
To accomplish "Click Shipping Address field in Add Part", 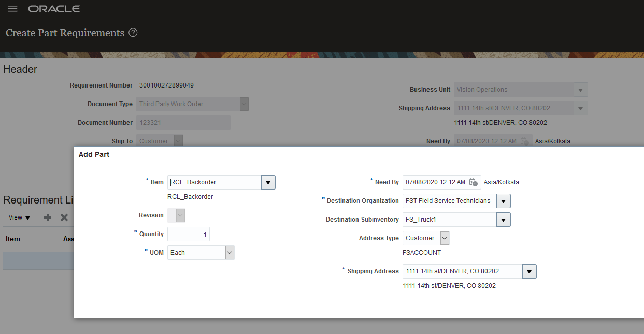I will tap(462, 271).
